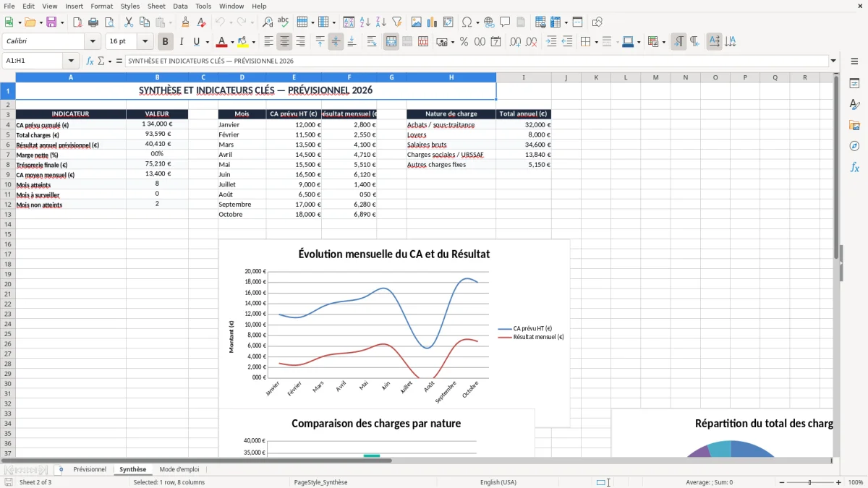The height and width of the screenshot is (488, 868).
Task: Click the Function Wizard fx icon
Action: [x=90, y=61]
